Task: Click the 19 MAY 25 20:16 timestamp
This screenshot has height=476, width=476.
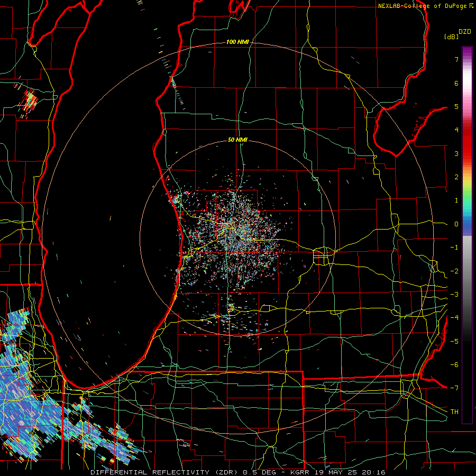Action: [x=351, y=472]
